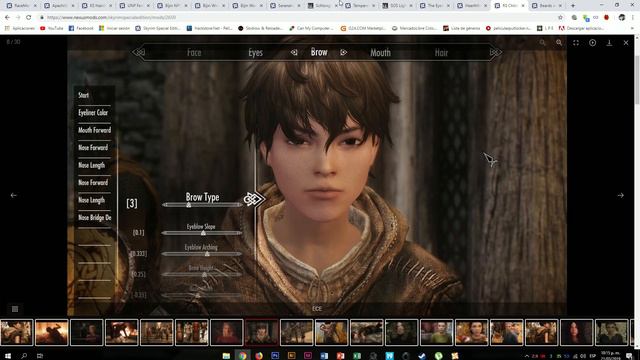Open the first thumbnail in the strip
Viewport: 640px width, 360px height.
click(16, 332)
